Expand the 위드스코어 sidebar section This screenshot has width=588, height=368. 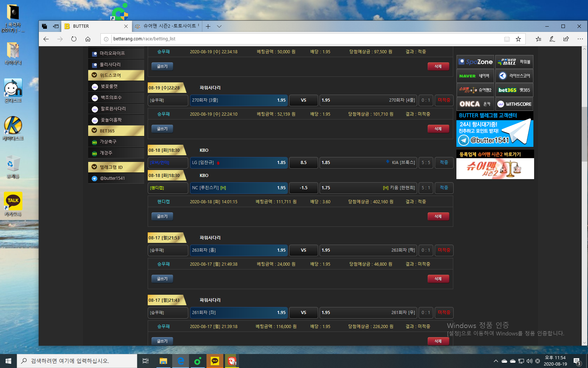tap(116, 75)
